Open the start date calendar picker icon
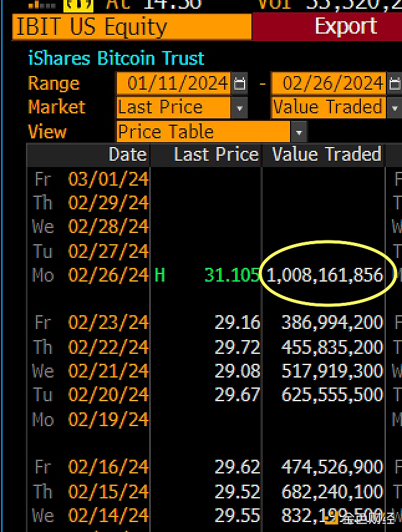Viewport: 402px width, 532px height. point(240,83)
